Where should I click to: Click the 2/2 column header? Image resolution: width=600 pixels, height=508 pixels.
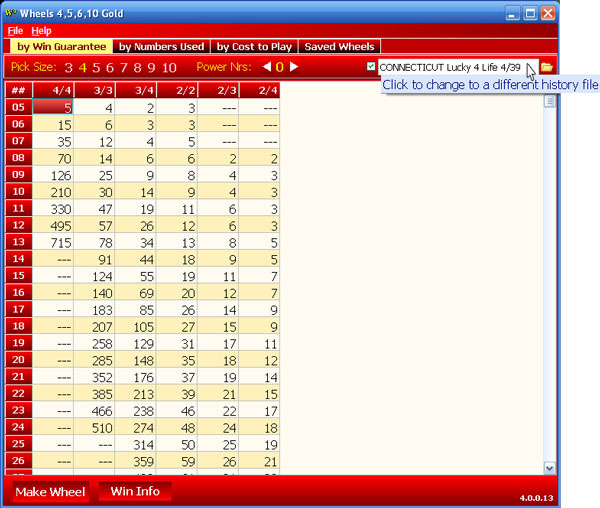tap(177, 90)
